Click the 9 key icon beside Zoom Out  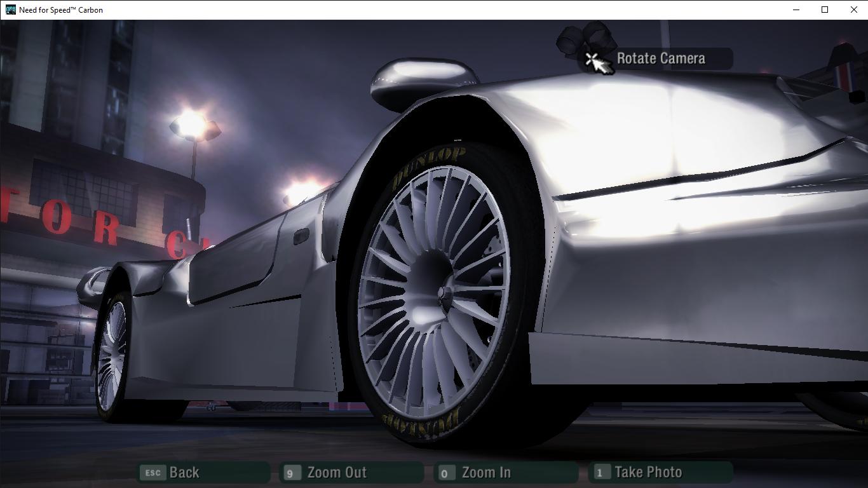click(292, 473)
